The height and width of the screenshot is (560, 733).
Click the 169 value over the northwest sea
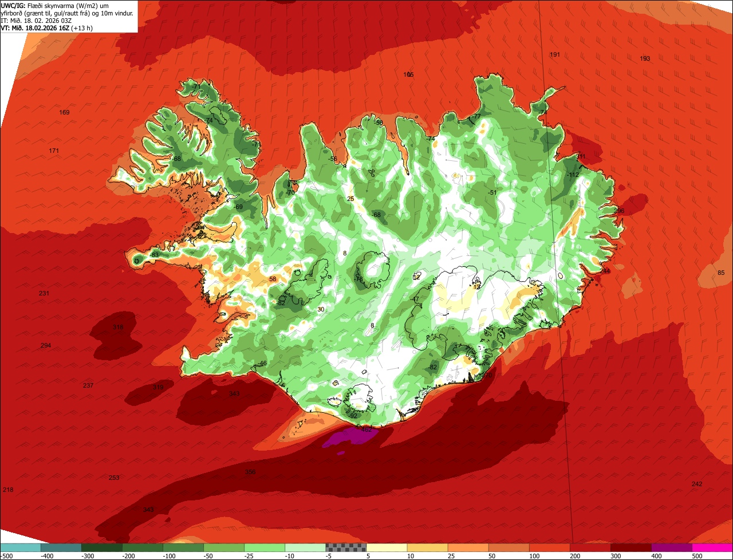pyautogui.click(x=64, y=112)
